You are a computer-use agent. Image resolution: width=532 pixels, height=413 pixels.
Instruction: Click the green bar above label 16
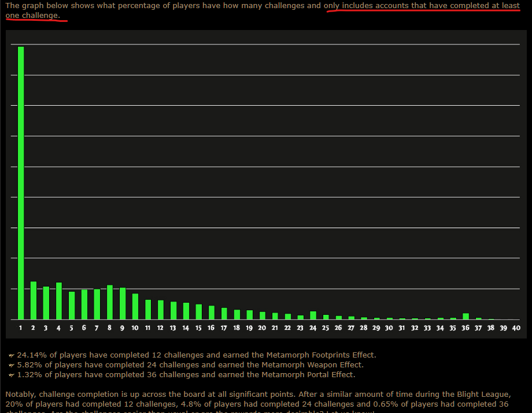coord(212,312)
